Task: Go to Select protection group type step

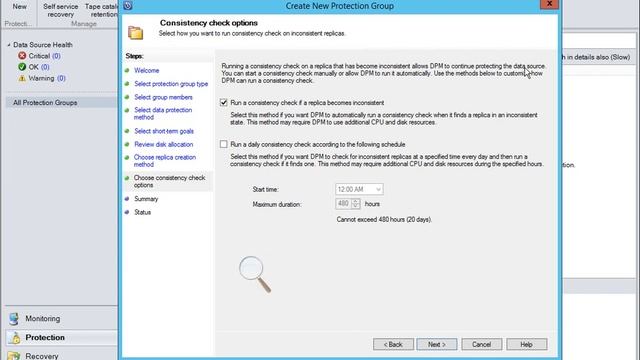Action: [171, 84]
